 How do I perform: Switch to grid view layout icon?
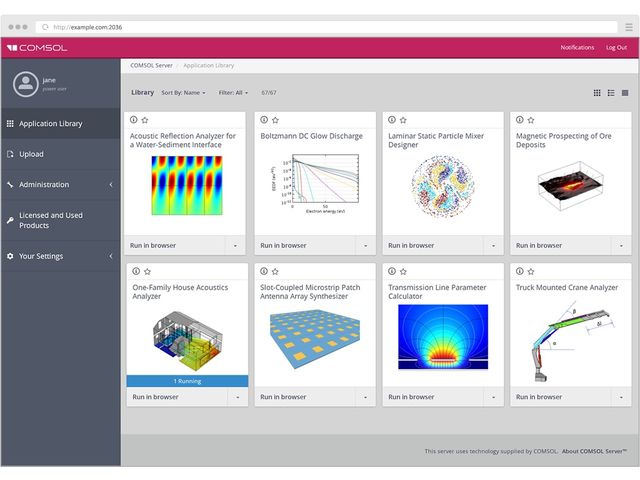597,92
